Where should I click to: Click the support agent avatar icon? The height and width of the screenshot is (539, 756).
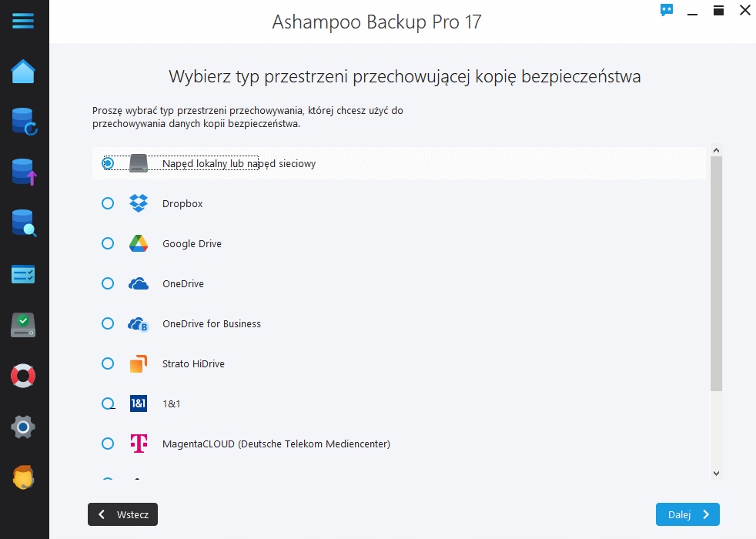[23, 477]
